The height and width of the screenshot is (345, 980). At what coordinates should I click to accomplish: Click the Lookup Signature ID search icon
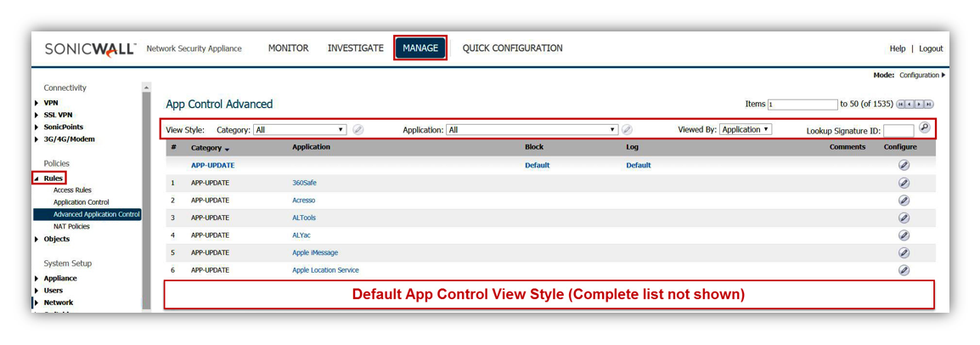(x=924, y=128)
